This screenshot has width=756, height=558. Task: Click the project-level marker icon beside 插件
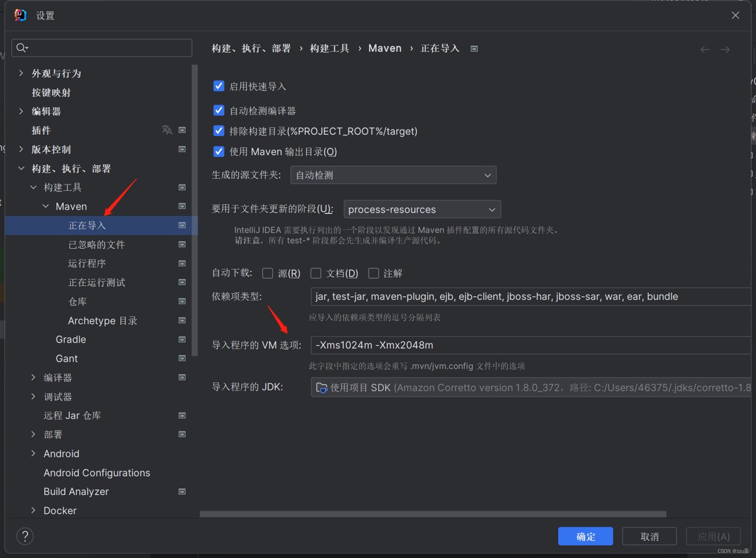[x=182, y=130]
